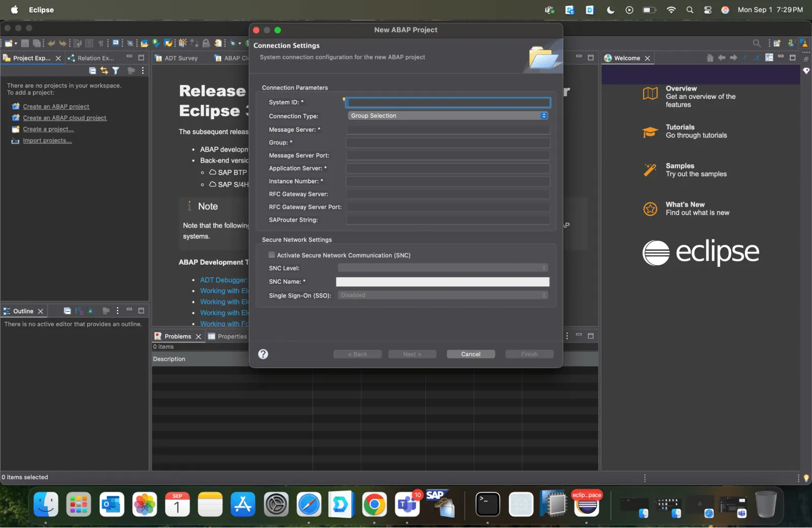The width and height of the screenshot is (812, 528).
Task: Open the Eclipse menu in the menu bar
Action: [x=41, y=10]
